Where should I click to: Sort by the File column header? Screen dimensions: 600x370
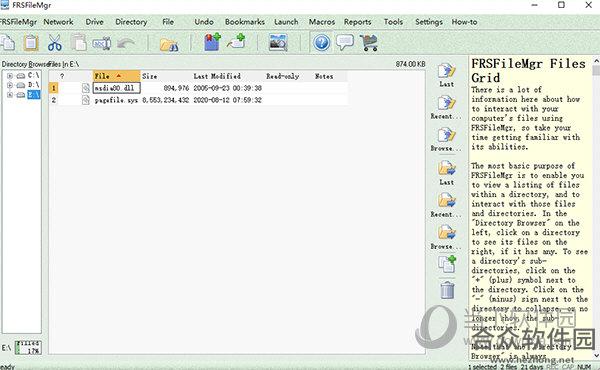[x=117, y=76]
